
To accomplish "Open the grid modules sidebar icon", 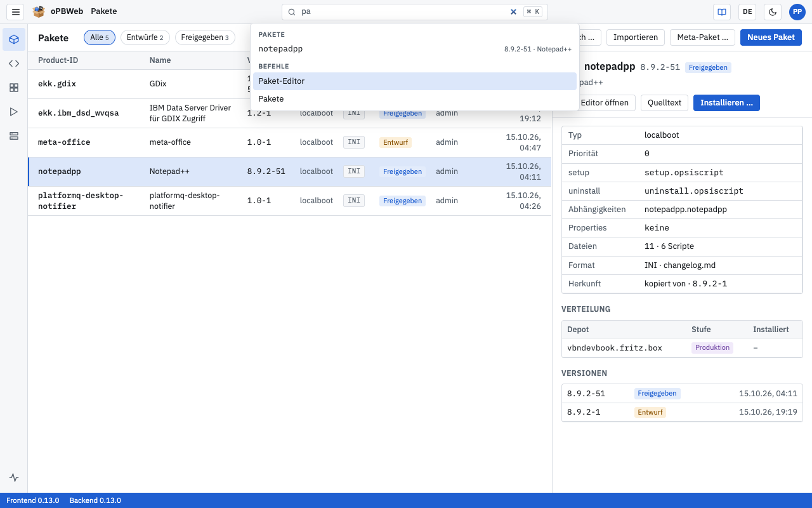I will [14, 88].
